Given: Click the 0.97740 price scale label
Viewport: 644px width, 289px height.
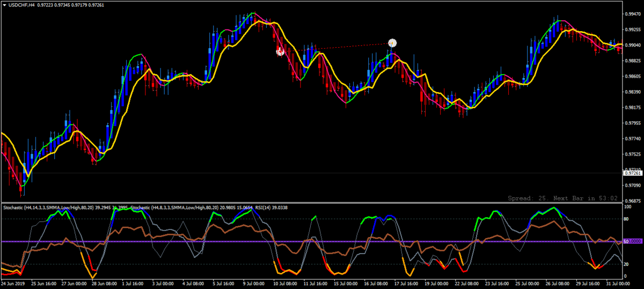Looking at the screenshot, I should pyautogui.click(x=633, y=138).
